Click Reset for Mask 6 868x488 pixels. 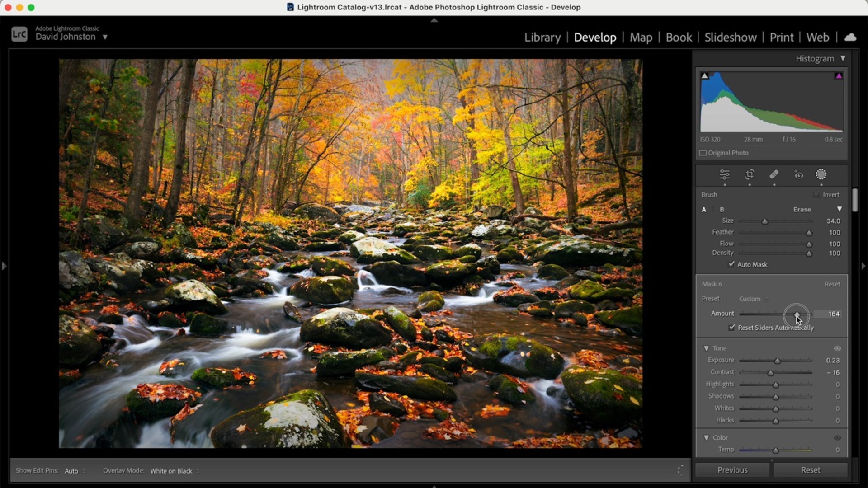(x=832, y=284)
